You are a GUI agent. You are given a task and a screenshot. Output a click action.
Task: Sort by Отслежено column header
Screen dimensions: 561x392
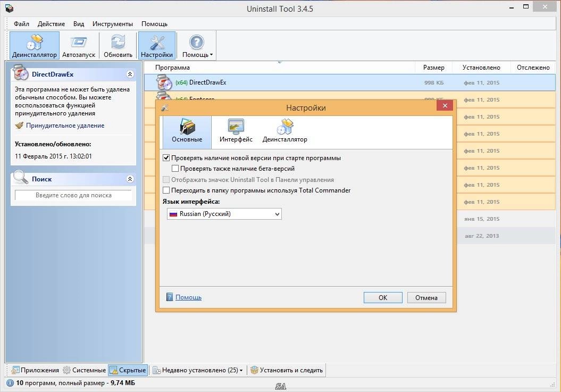533,68
